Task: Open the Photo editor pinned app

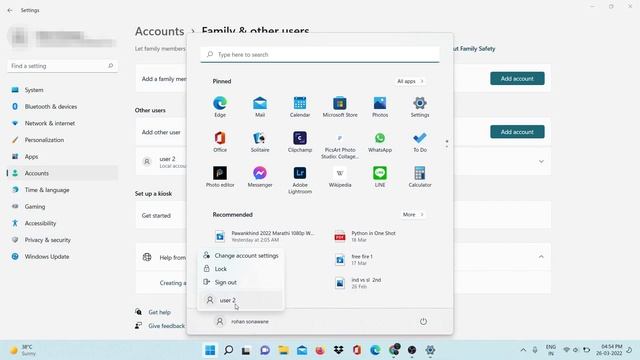Action: point(220,177)
